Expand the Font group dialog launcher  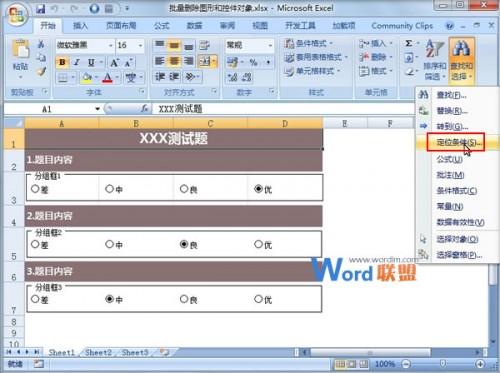[x=142, y=91]
